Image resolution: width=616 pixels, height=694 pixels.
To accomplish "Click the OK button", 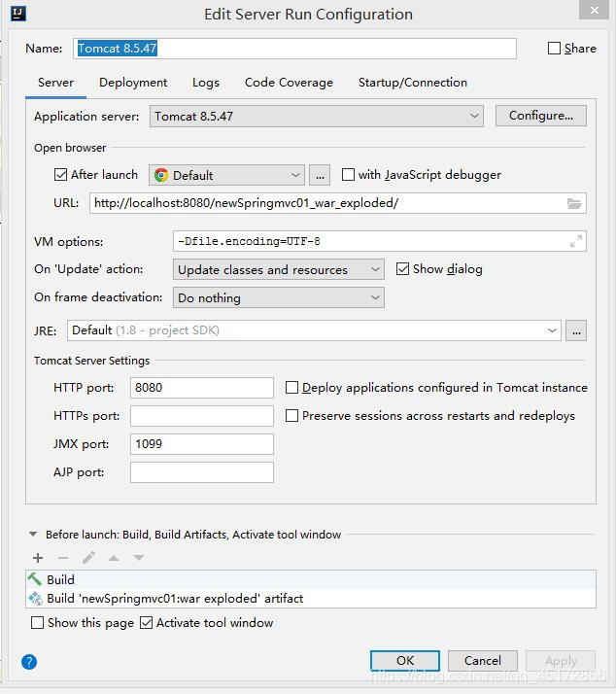I will click(x=405, y=661).
